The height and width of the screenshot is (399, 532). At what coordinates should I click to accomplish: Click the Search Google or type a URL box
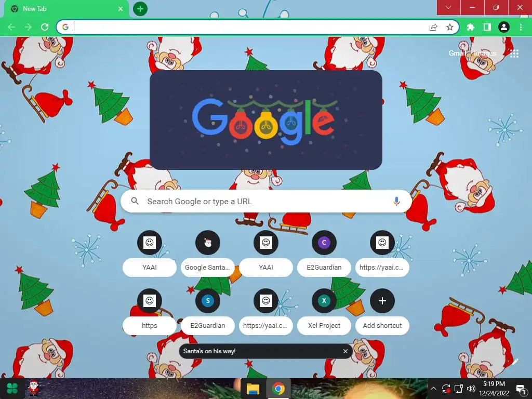pyautogui.click(x=266, y=201)
